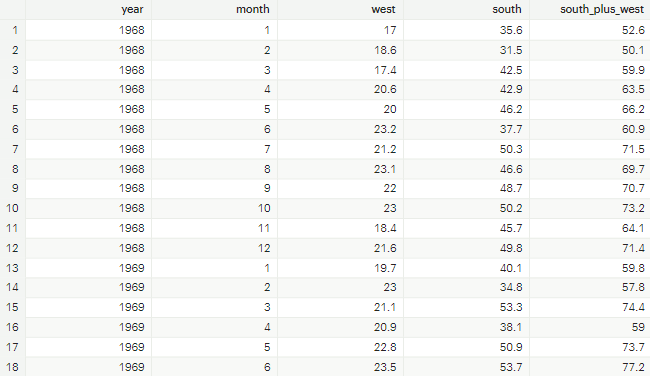Click the south value 35.6
The height and width of the screenshot is (376, 650).
[x=511, y=30]
